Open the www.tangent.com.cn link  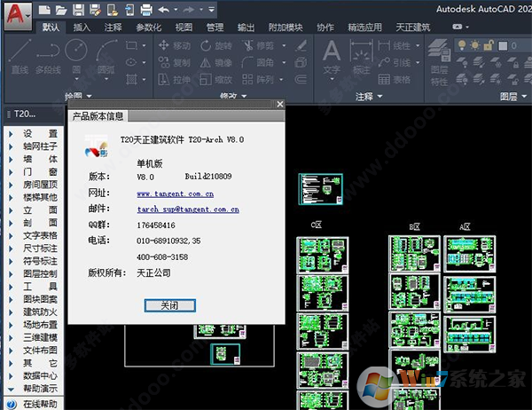(175, 194)
